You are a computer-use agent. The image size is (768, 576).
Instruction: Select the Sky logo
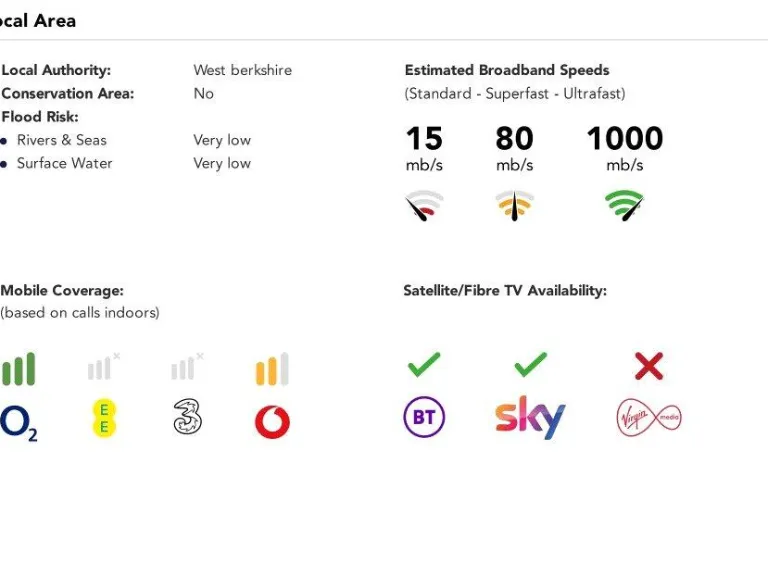(530, 417)
